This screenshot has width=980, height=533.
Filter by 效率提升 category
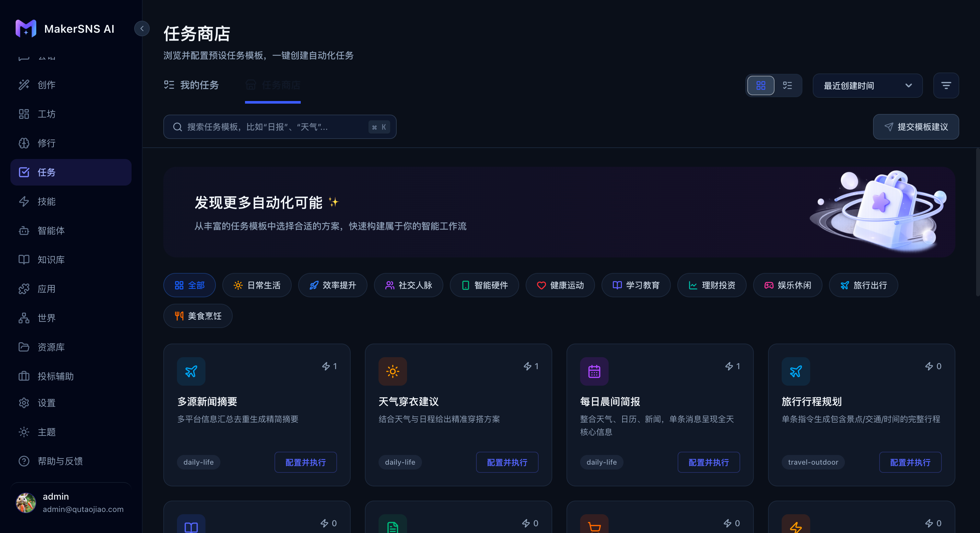pyautogui.click(x=332, y=285)
